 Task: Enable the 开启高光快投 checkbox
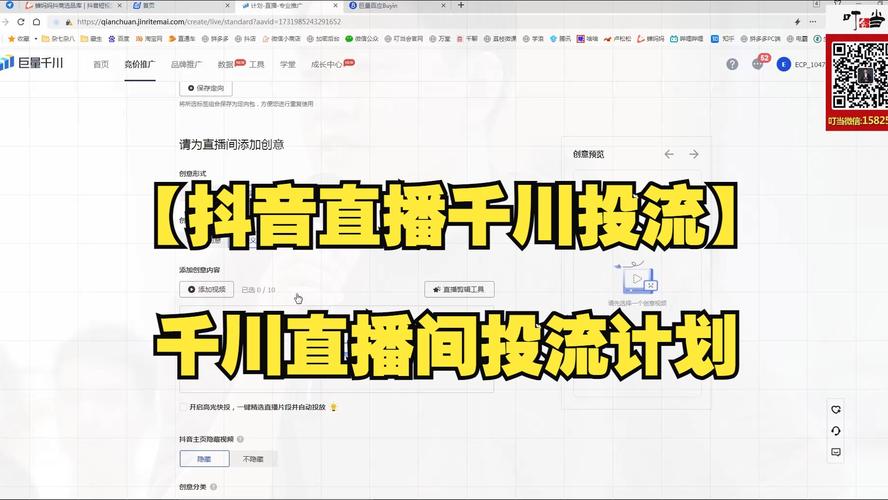tap(183, 407)
